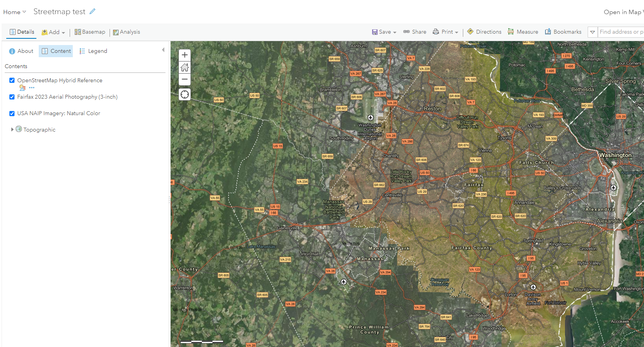Click the Fairfax County label on map
Image resolution: width=644 pixels, height=347 pixels.
(472, 248)
